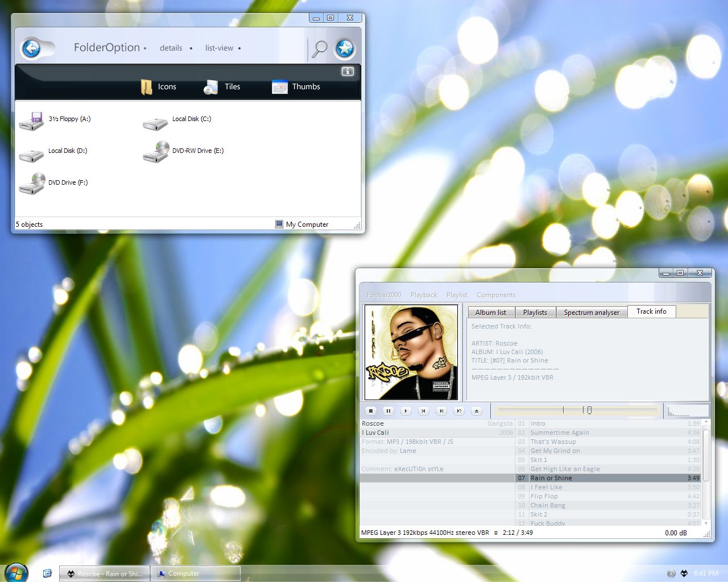Click the Roscoe artist name in the info panel
Image resolution: width=728 pixels, height=582 pixels.
click(x=373, y=423)
